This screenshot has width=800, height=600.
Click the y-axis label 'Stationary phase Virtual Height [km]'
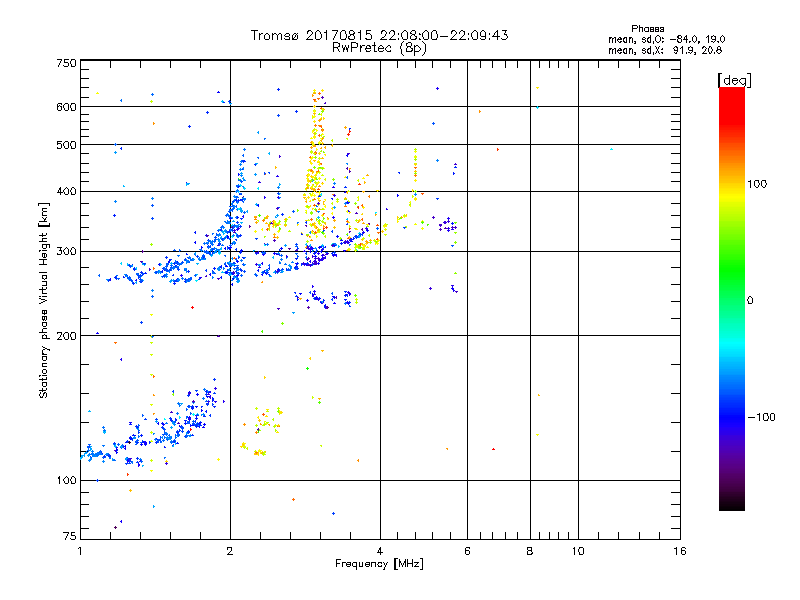click(x=44, y=300)
